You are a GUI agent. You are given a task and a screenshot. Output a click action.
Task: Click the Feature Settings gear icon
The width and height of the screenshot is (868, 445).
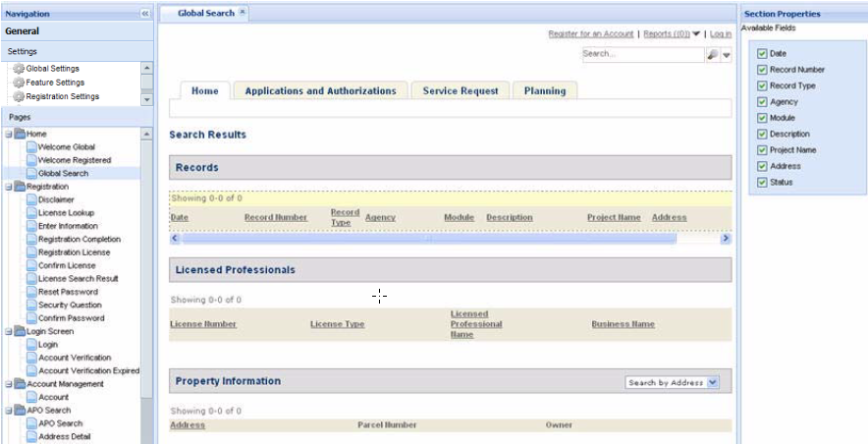tap(18, 83)
